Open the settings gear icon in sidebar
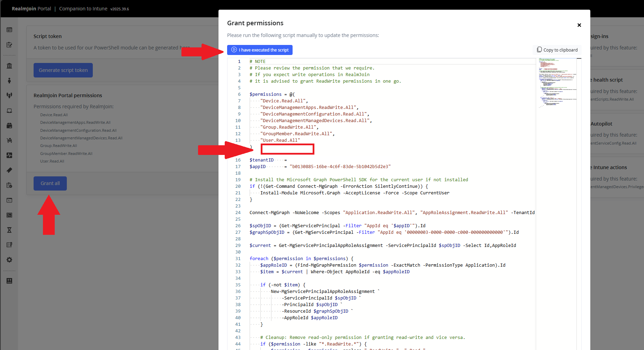 pos(9,260)
